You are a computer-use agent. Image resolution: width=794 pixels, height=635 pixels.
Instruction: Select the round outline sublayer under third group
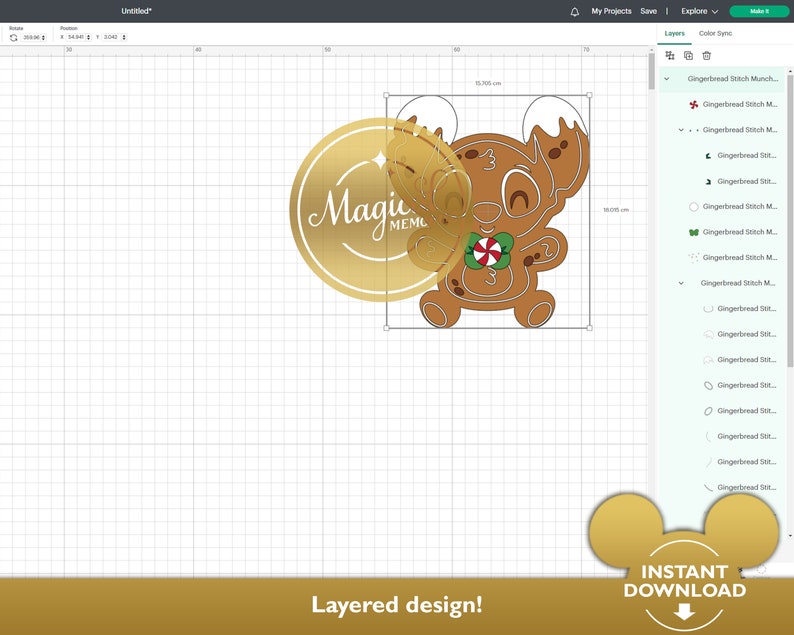[708, 308]
